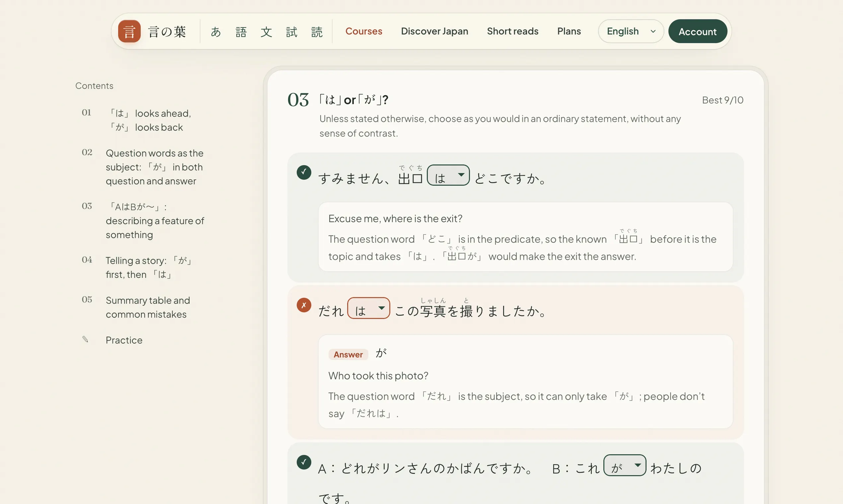The height and width of the screenshot is (504, 843).
Task: Click the green checkmark for 出口 question
Action: 304,172
